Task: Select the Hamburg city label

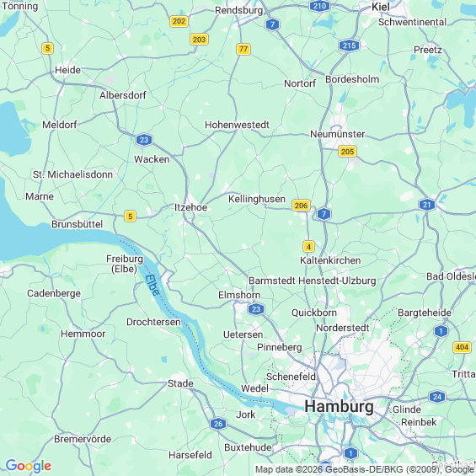Action: coord(339,406)
